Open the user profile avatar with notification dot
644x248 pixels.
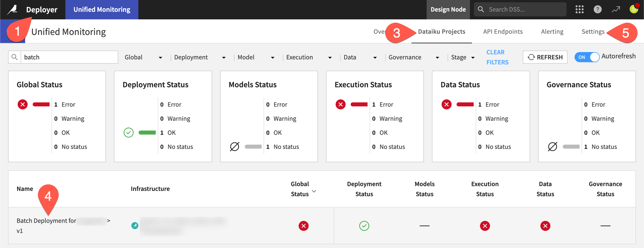coord(634,9)
